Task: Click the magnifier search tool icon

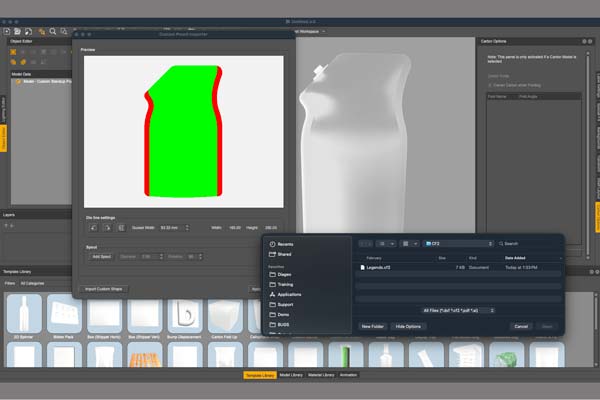Action: [x=51, y=31]
